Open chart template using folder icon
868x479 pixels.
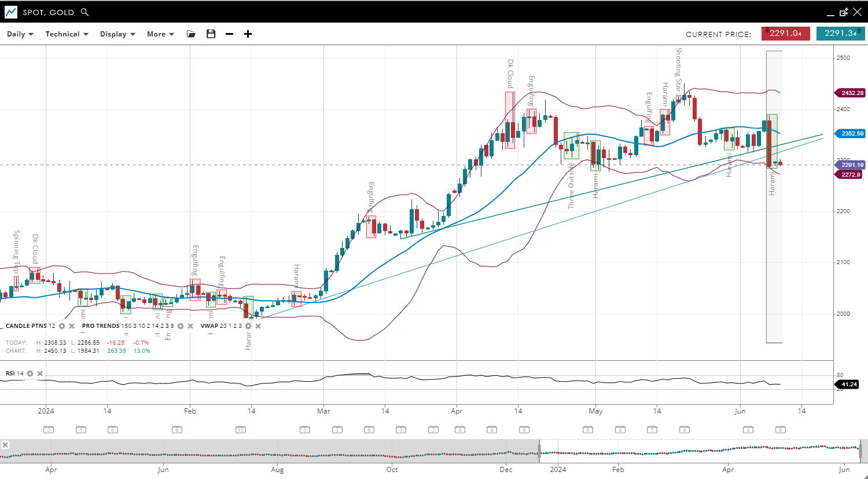(191, 34)
